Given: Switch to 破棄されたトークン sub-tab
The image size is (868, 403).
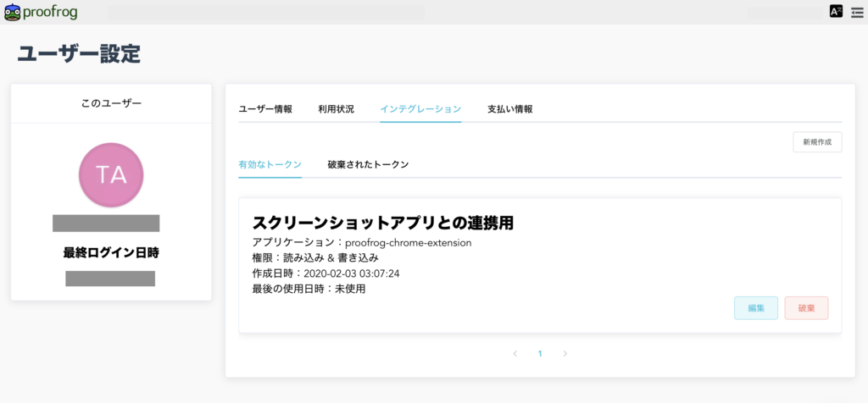Looking at the screenshot, I should pos(368,164).
